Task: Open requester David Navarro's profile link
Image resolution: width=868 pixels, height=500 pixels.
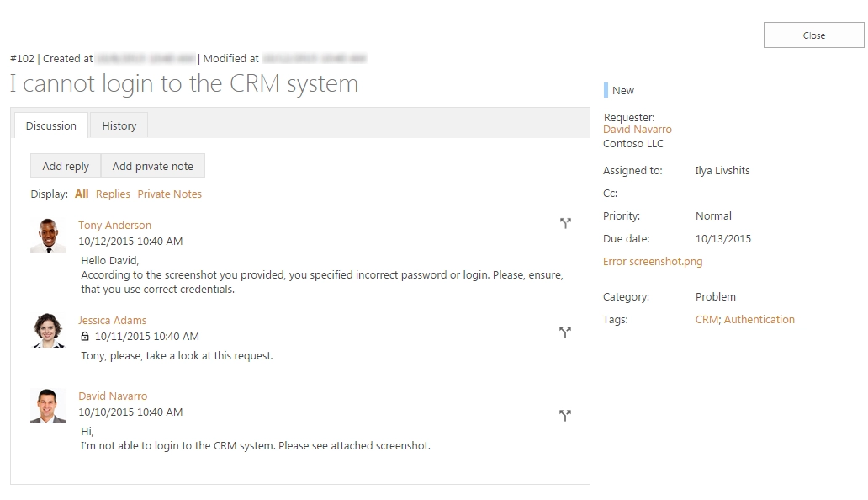Action: (638, 129)
